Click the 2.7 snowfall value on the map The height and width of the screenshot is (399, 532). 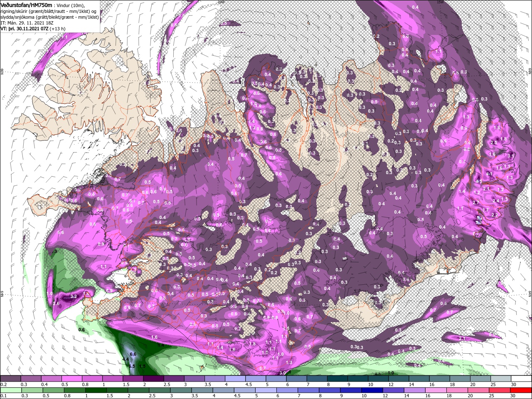pyautogui.click(x=476, y=202)
